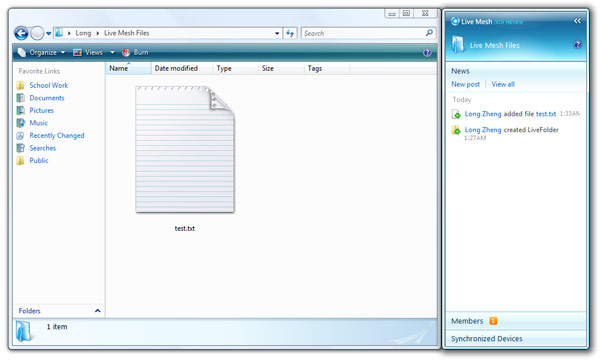Sort by Name column header

pos(128,68)
